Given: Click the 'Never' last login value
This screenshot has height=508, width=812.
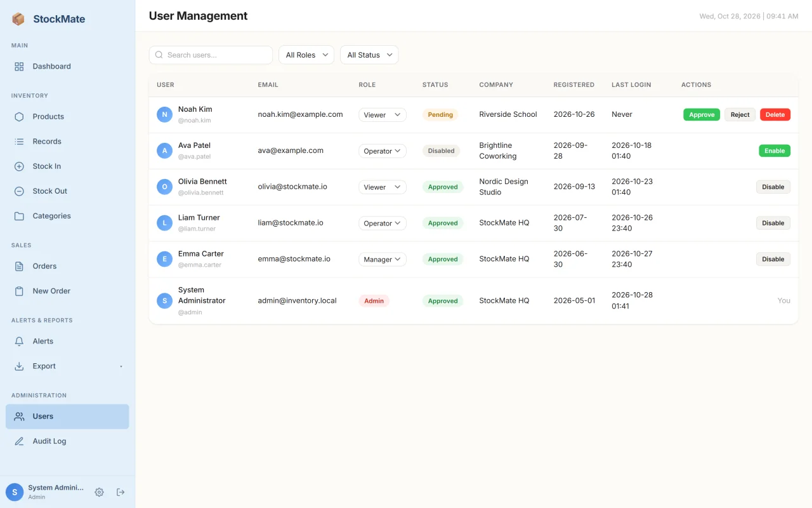Looking at the screenshot, I should (x=622, y=114).
